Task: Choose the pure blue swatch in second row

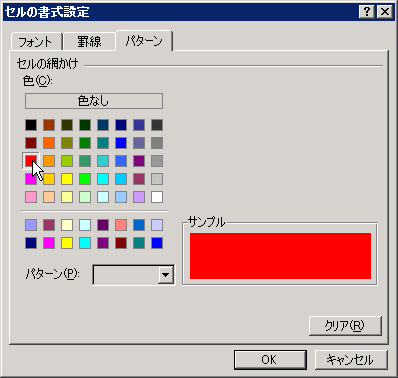Action: point(121,143)
